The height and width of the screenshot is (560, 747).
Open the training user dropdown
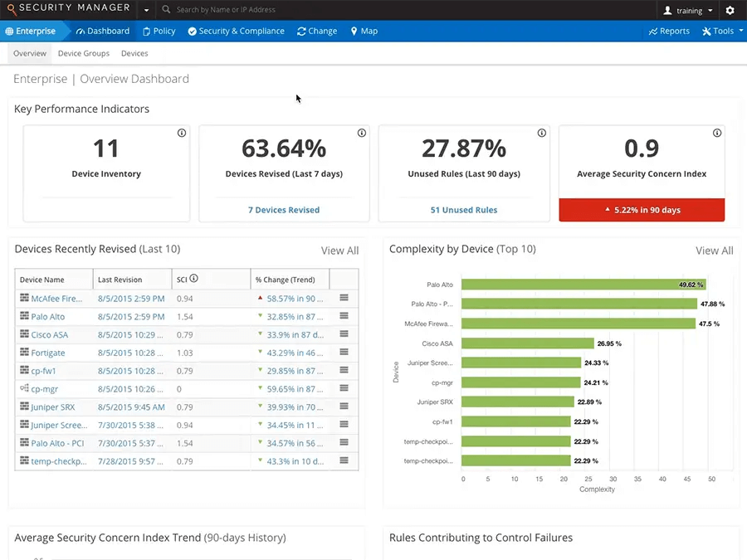click(689, 11)
